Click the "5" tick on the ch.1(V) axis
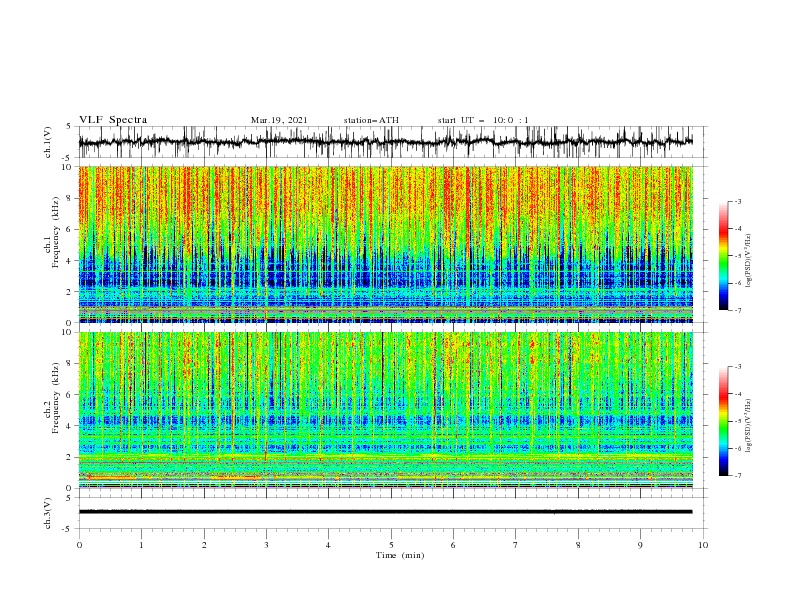Viewport: 792px width, 612px height. point(69,127)
